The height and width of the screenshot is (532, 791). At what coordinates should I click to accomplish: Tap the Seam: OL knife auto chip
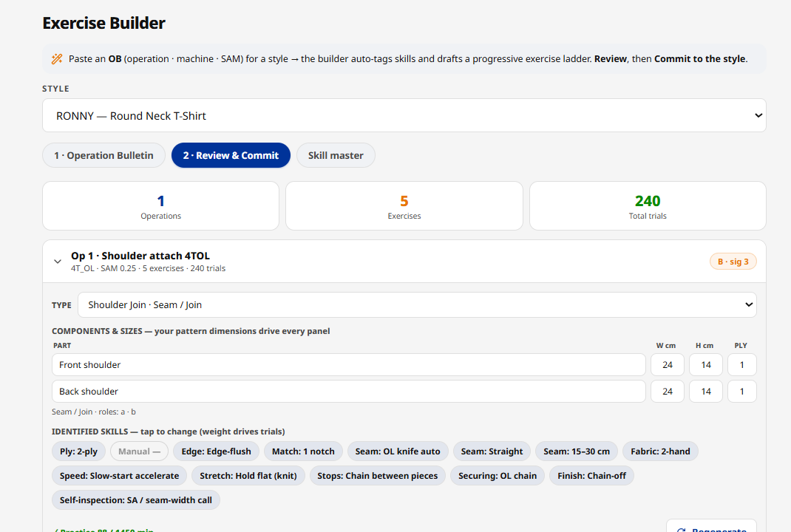click(x=398, y=451)
